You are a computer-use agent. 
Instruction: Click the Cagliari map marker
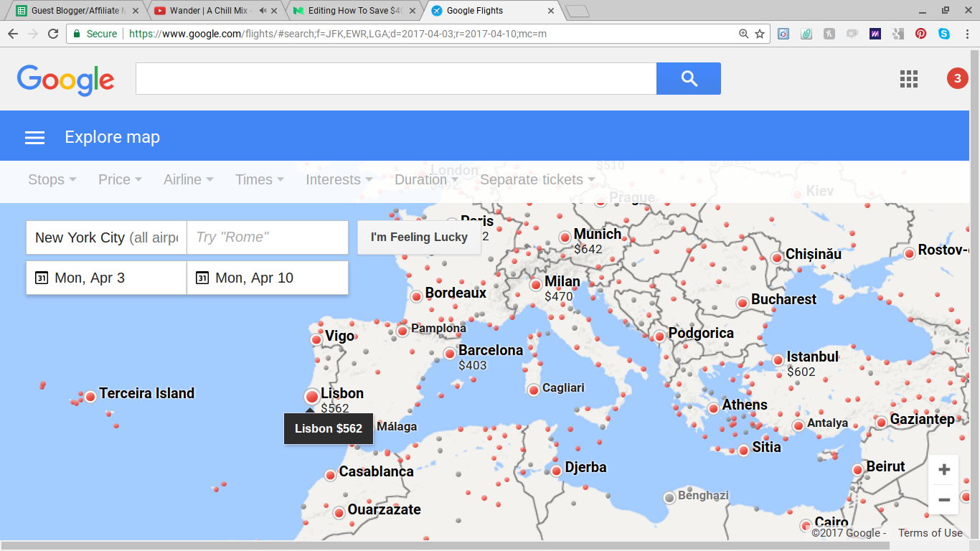pos(533,390)
